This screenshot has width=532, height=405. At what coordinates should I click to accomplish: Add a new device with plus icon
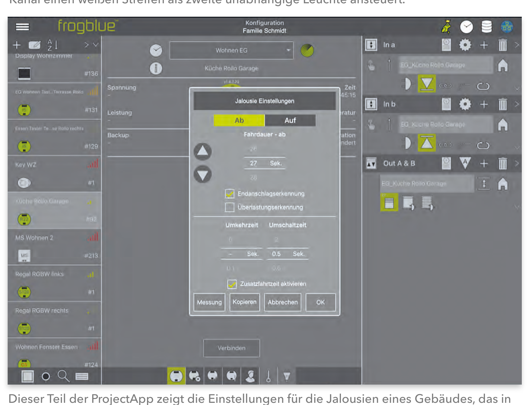(x=17, y=45)
